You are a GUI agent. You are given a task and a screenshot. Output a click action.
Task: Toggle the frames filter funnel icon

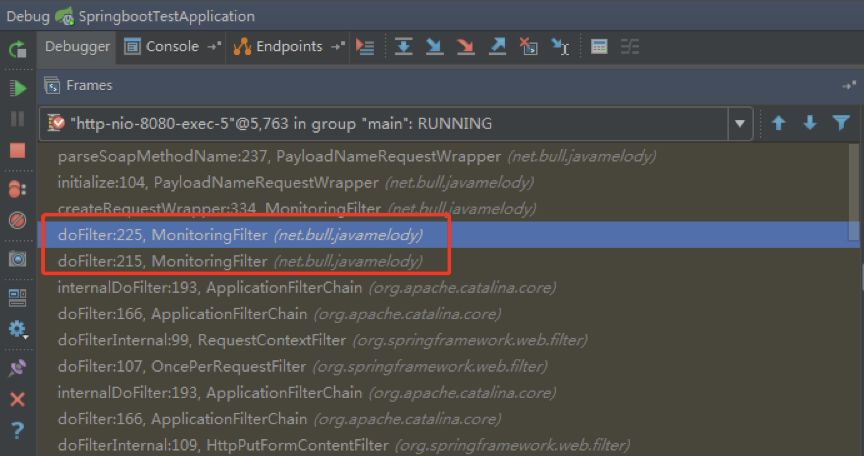click(x=841, y=123)
